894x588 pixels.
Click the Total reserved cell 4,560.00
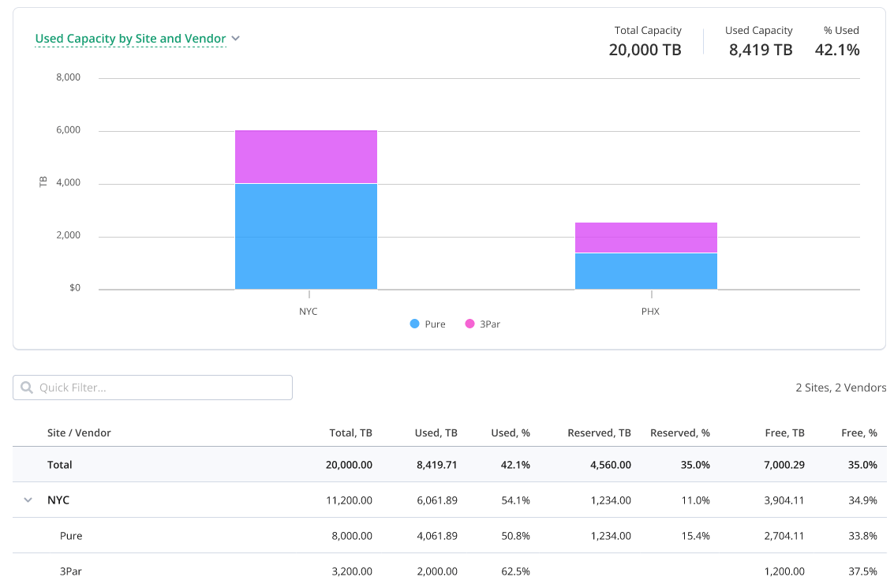pyautogui.click(x=611, y=465)
